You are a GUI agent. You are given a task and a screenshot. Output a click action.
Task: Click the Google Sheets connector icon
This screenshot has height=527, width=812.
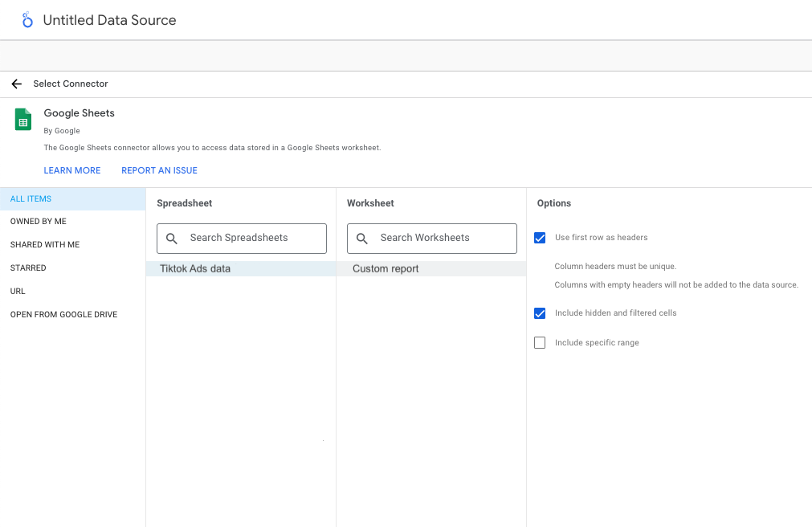pos(22,119)
